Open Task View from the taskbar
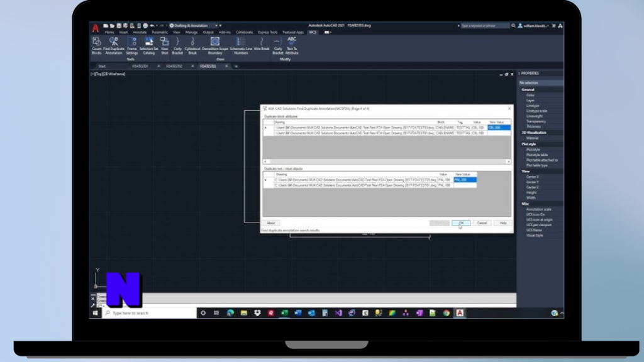 pos(216,313)
